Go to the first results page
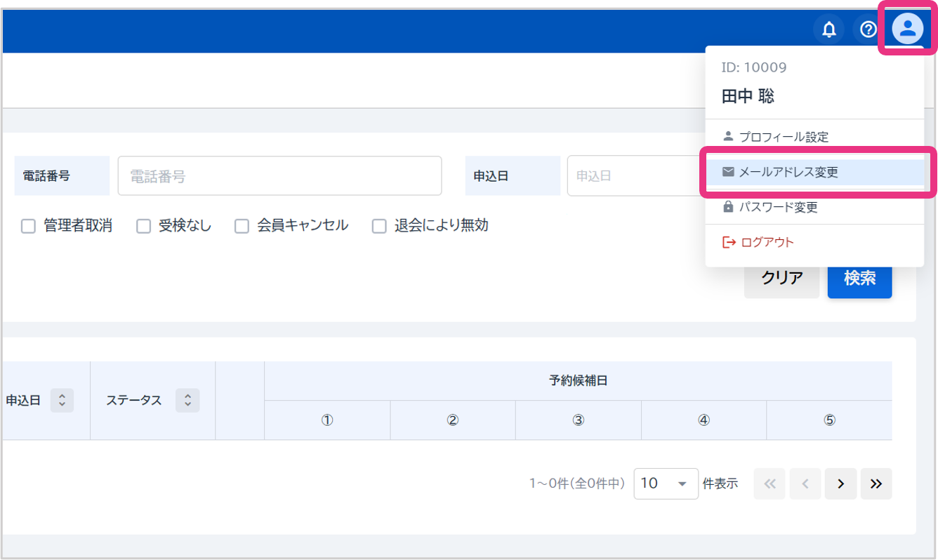Image resolution: width=938 pixels, height=560 pixels. tap(769, 484)
